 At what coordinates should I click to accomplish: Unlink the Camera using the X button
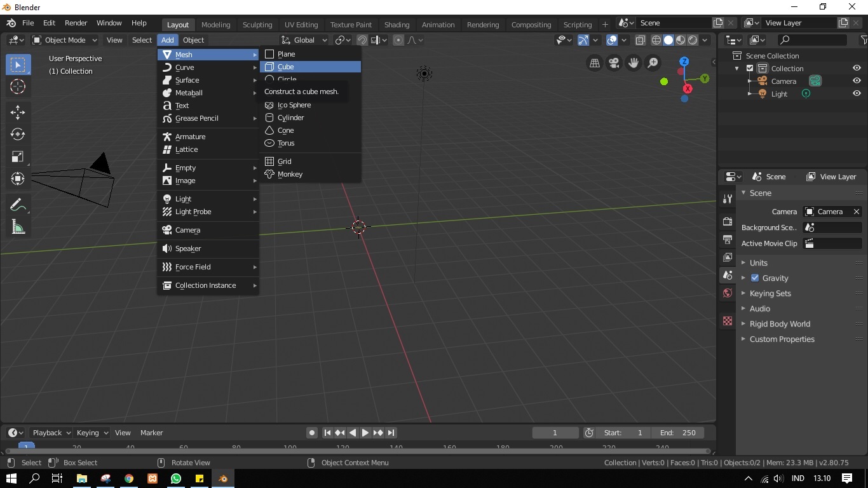click(x=856, y=212)
